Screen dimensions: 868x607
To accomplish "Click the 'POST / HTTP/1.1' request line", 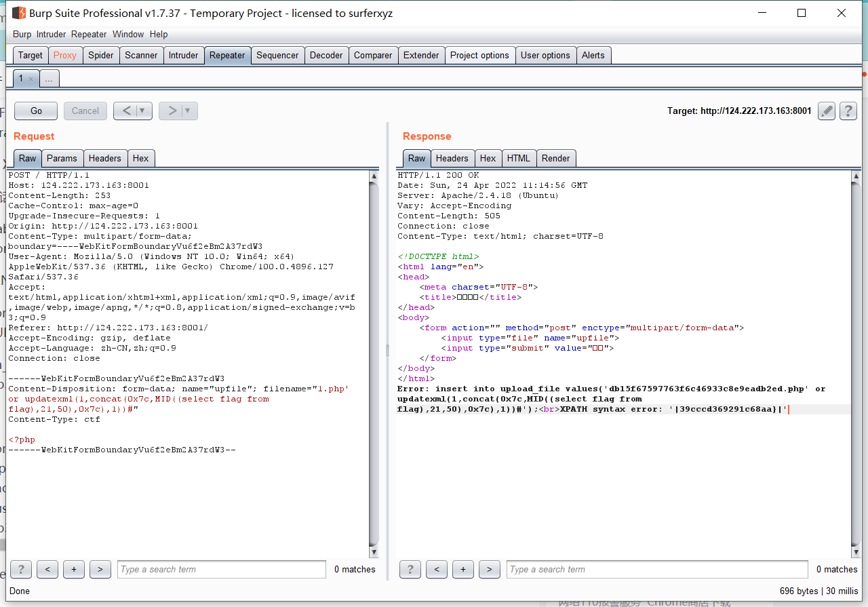I will [x=49, y=175].
